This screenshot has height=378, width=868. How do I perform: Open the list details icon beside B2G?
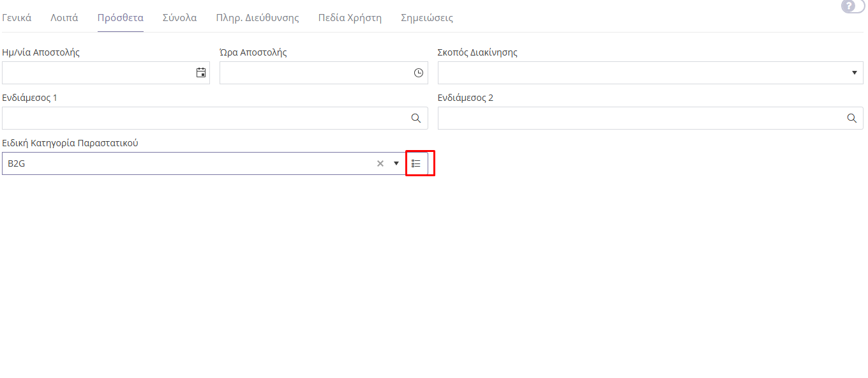pyautogui.click(x=417, y=163)
